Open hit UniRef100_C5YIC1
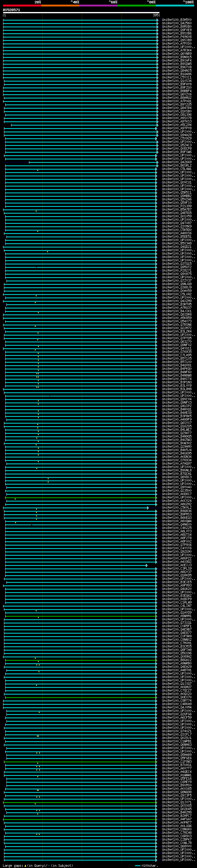197x868 pixels. point(177,78)
